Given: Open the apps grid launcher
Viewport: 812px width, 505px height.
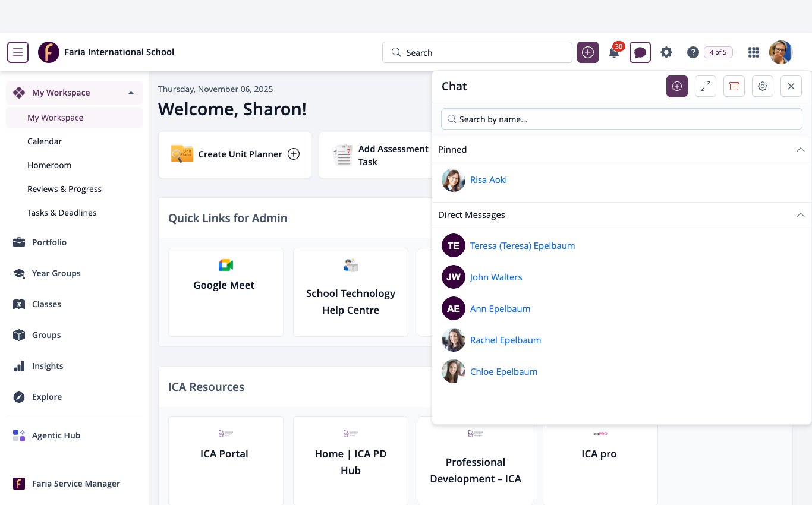Looking at the screenshot, I should coord(754,52).
